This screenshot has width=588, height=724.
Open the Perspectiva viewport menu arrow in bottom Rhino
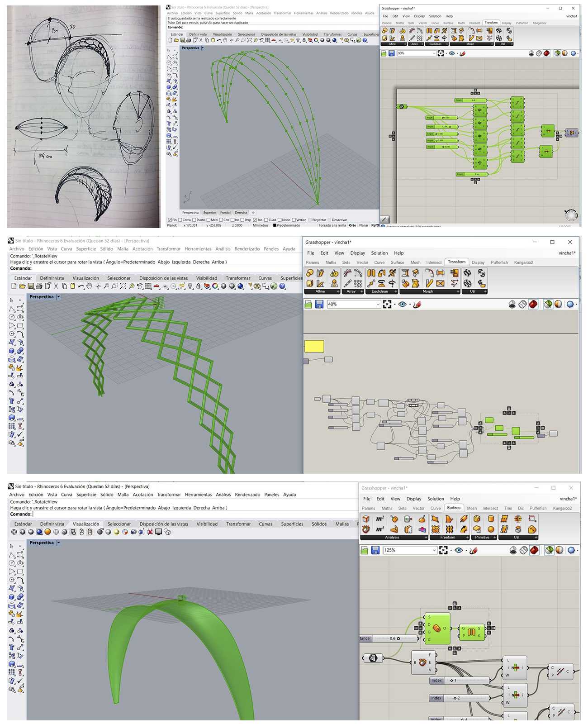tap(58, 543)
